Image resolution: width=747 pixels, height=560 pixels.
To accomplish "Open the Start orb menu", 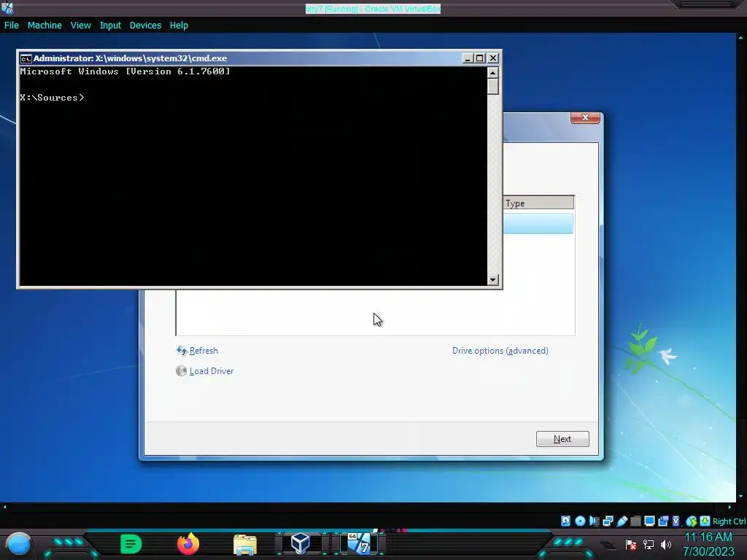I will click(x=18, y=544).
